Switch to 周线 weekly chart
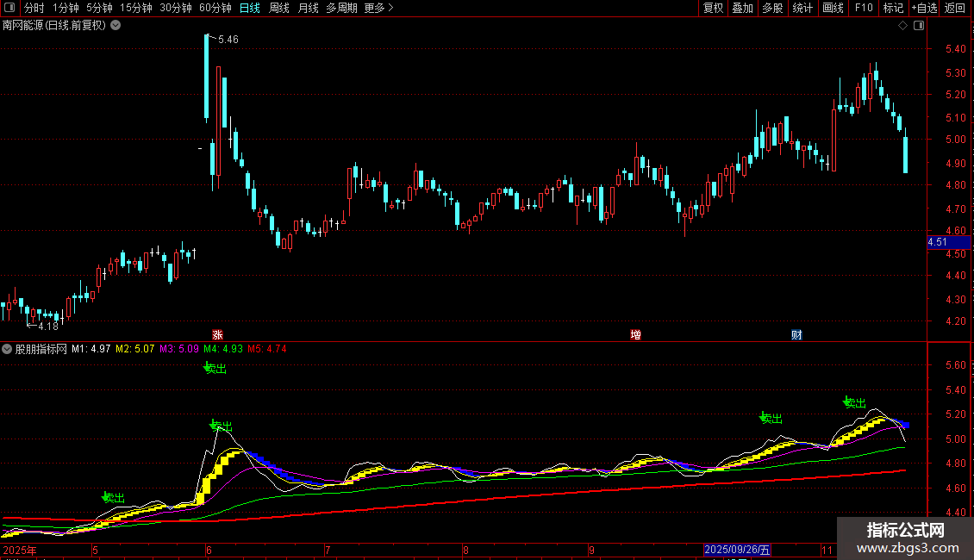974x560 pixels. (279, 8)
